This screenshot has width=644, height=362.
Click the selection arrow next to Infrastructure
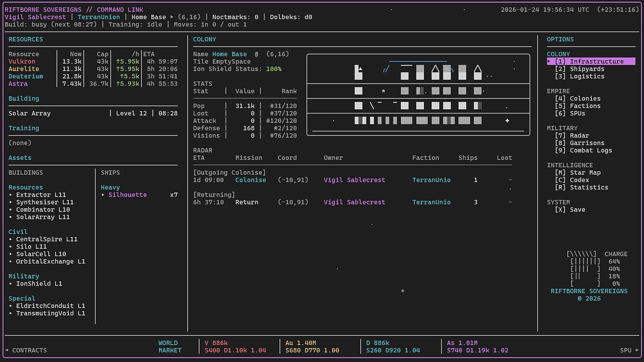(549, 61)
